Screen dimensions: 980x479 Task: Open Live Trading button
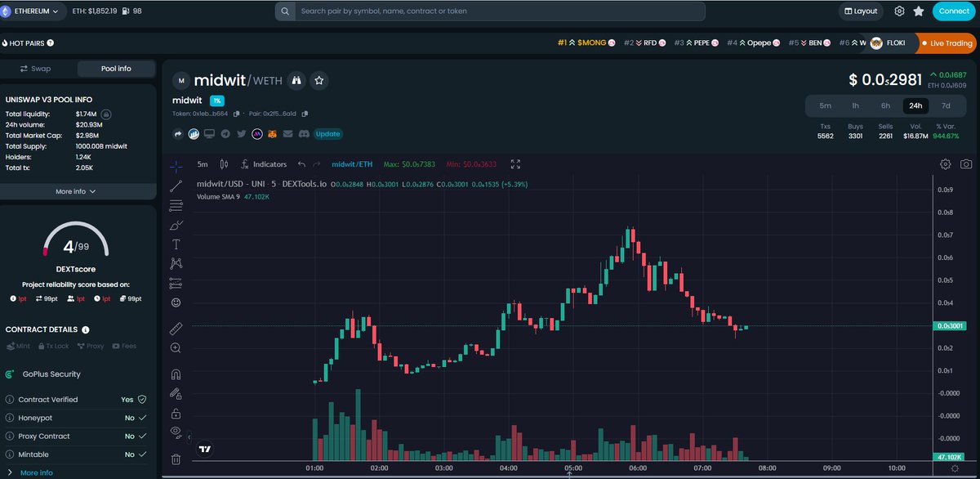point(947,43)
